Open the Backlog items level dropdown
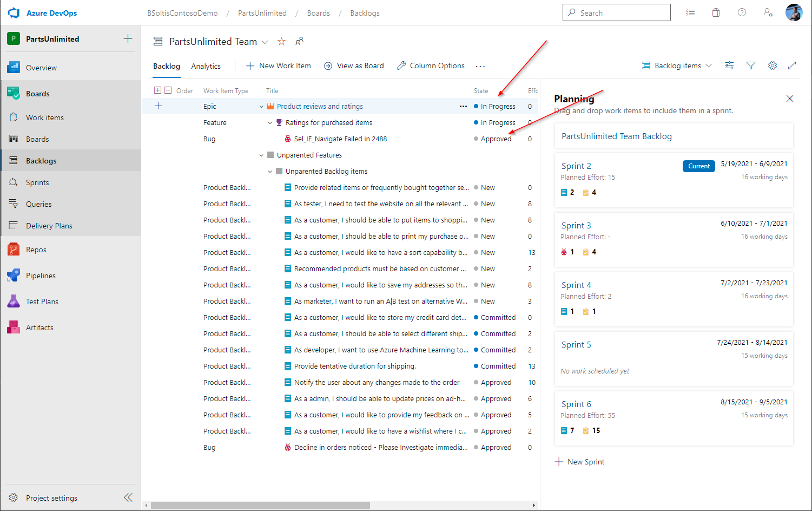 pyautogui.click(x=677, y=65)
